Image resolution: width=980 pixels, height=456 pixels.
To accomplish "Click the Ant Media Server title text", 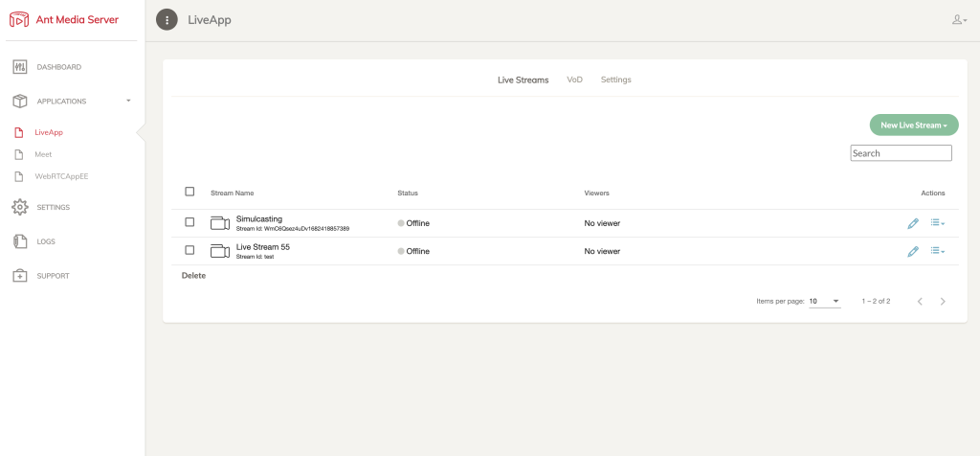I will pos(77,19).
